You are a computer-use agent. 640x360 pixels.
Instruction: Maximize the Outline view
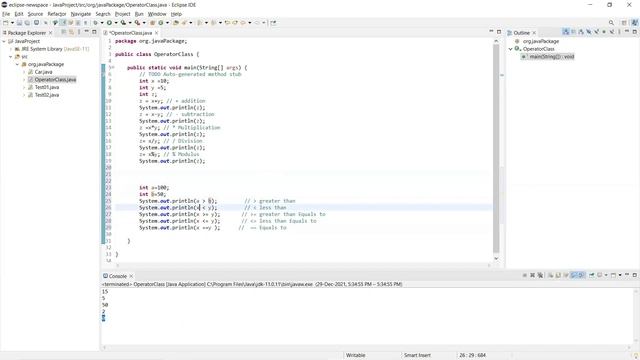point(635,32)
